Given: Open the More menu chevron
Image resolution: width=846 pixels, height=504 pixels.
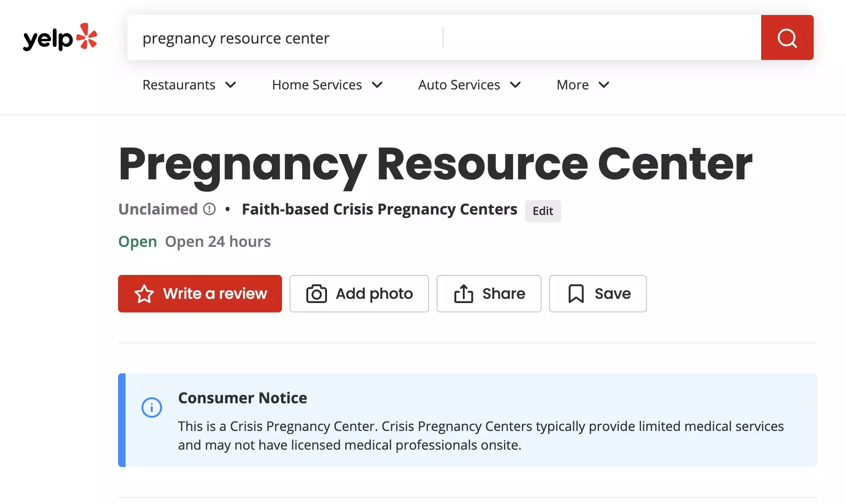Looking at the screenshot, I should click(604, 85).
